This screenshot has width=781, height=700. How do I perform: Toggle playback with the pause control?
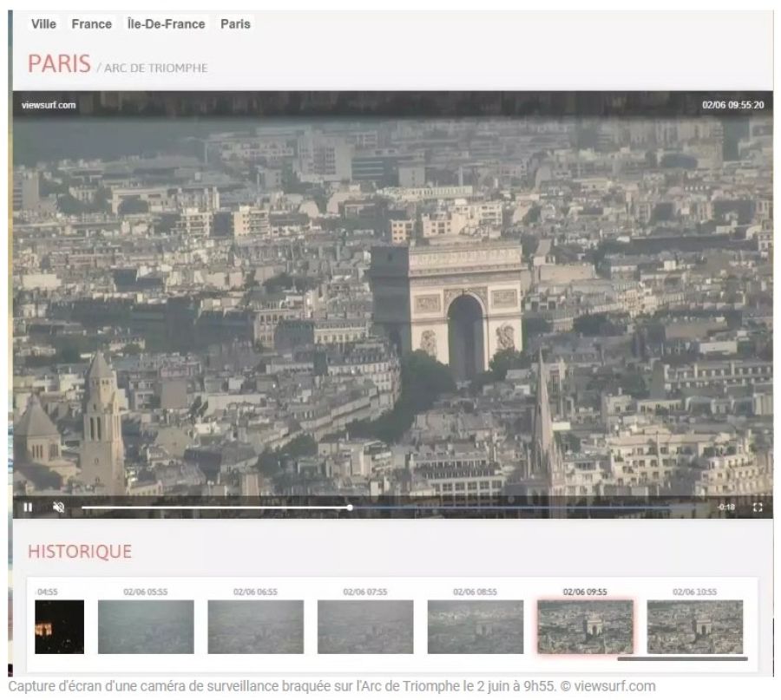point(29,507)
